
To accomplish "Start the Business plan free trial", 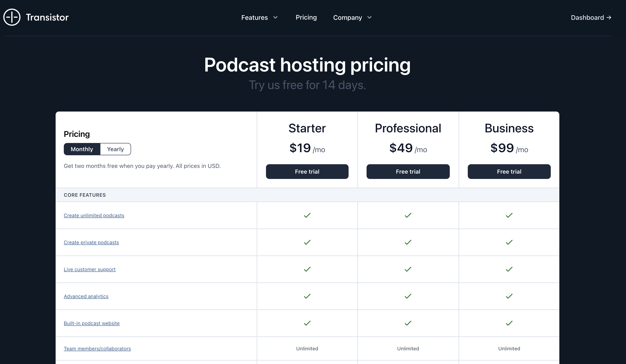I will [509, 171].
